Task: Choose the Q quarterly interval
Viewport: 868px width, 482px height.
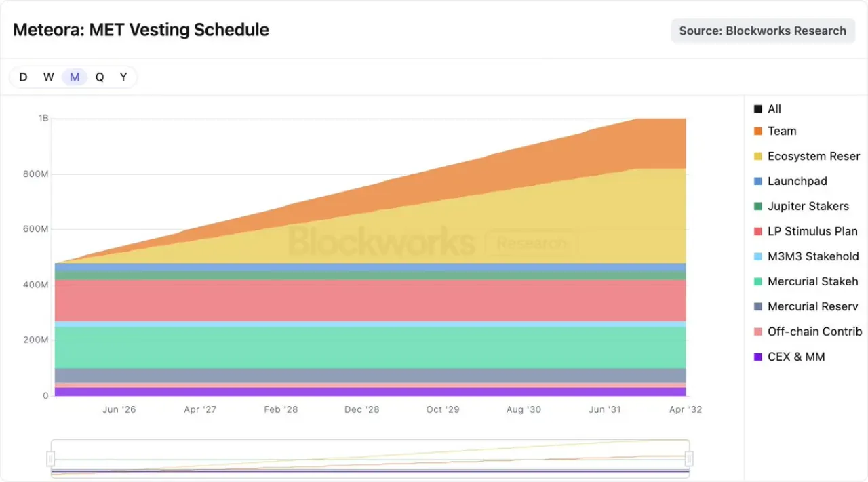Action: click(x=100, y=77)
